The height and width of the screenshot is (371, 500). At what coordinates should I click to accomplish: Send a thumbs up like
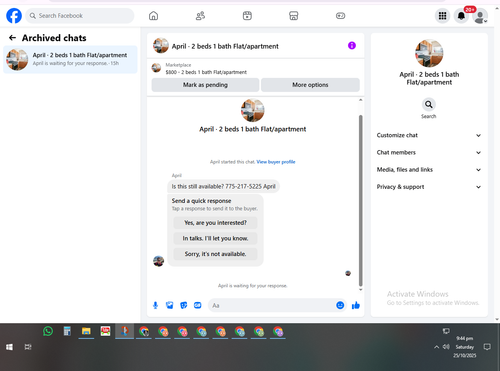[356, 305]
